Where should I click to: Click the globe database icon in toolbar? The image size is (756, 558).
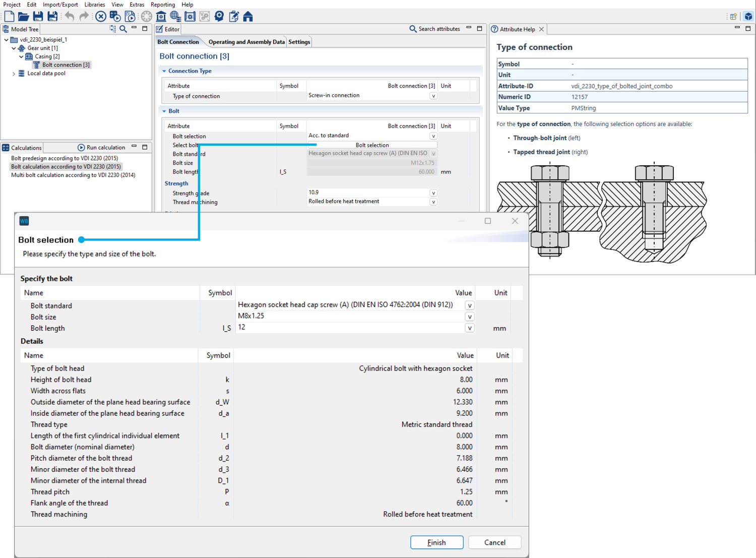pos(175,17)
